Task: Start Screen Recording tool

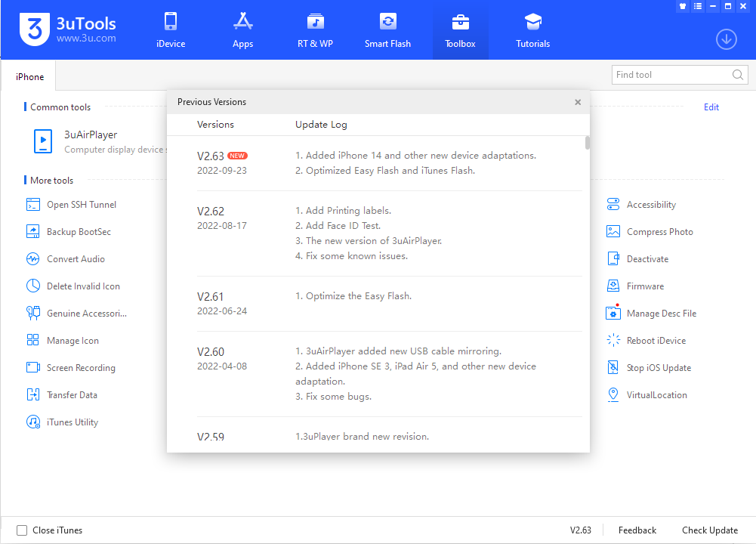Action: click(x=71, y=367)
